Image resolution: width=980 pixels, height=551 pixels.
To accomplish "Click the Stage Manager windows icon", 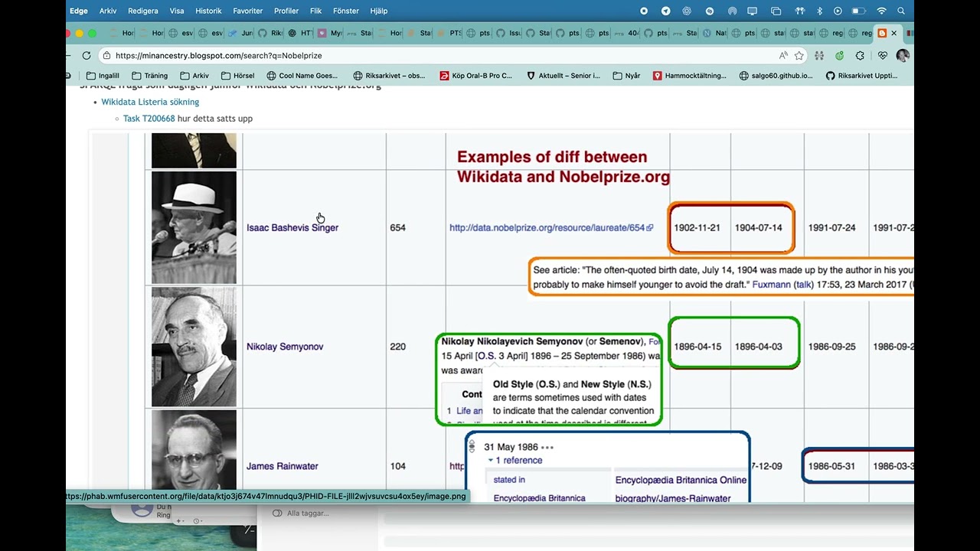I will tap(776, 11).
